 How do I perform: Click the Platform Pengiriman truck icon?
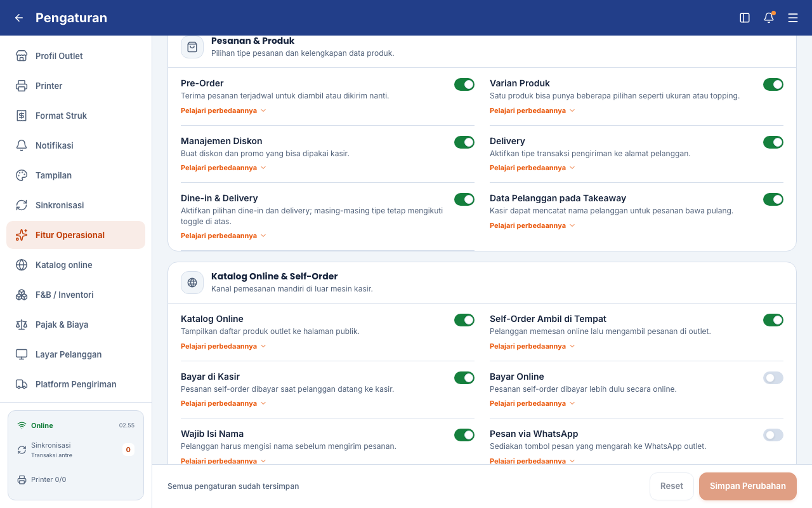22,384
